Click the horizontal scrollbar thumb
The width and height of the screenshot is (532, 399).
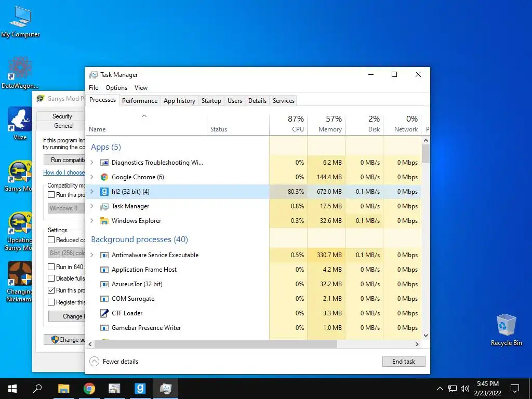tap(216, 344)
